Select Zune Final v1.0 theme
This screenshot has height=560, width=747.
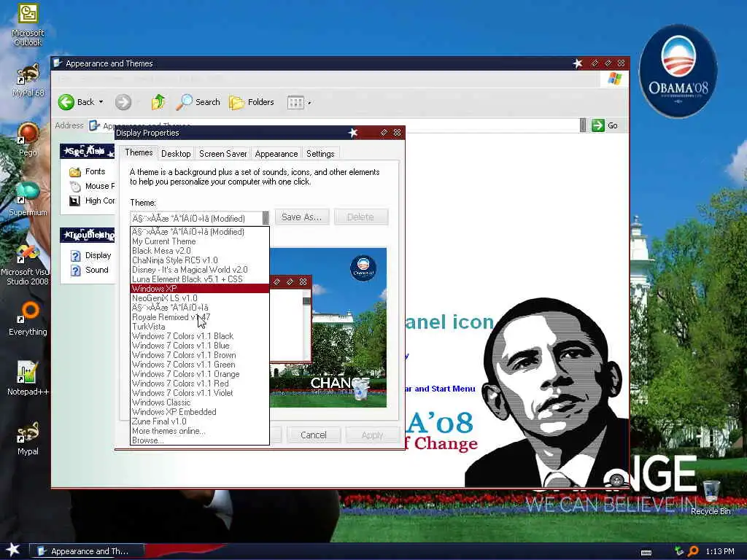[x=200, y=421]
